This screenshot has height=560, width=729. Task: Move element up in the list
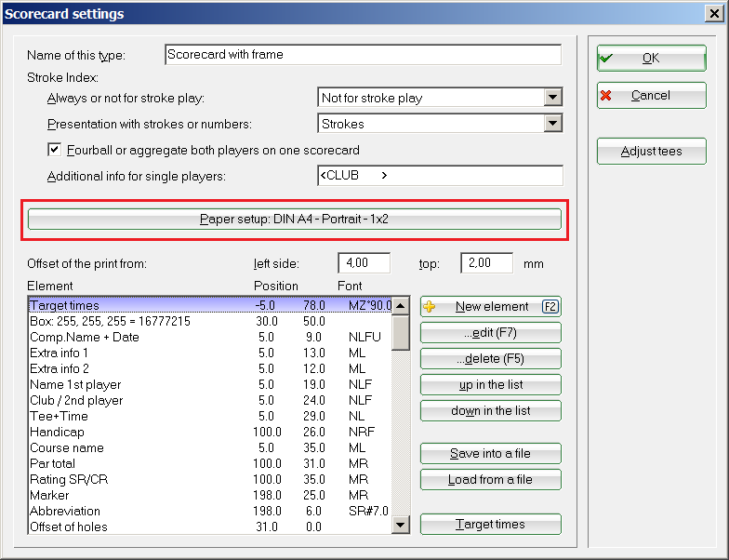[490, 385]
